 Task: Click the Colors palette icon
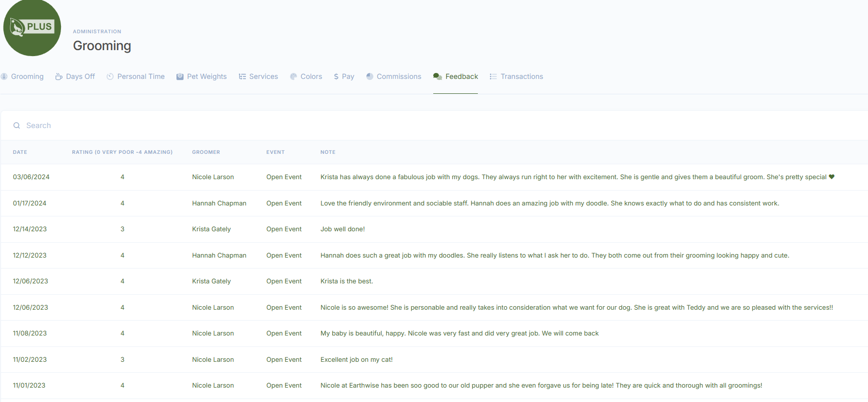293,76
